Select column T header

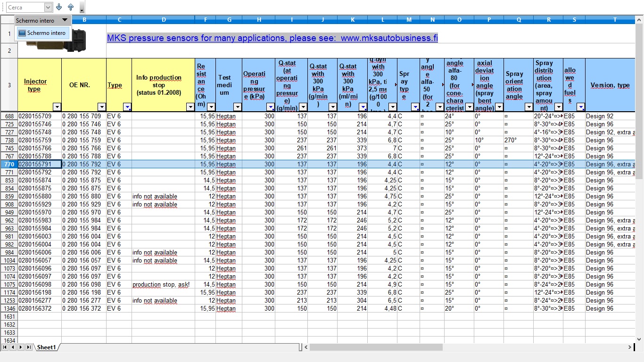614,19
